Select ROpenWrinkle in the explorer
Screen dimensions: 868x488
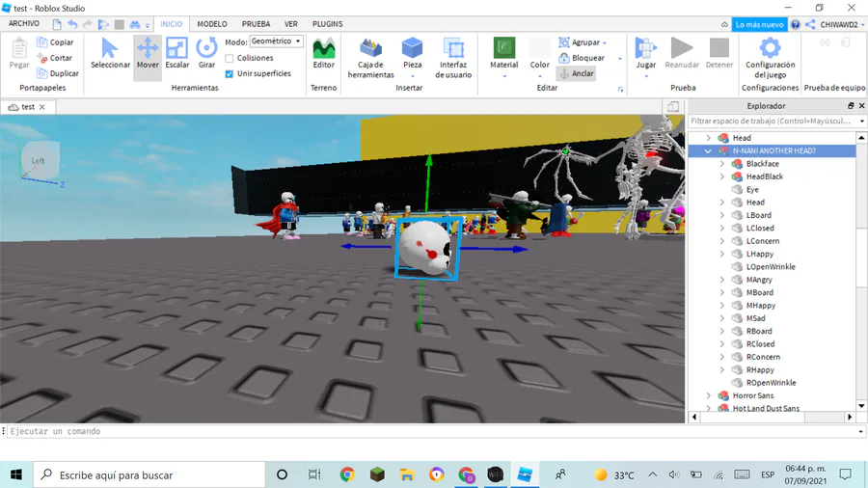pyautogui.click(x=771, y=383)
